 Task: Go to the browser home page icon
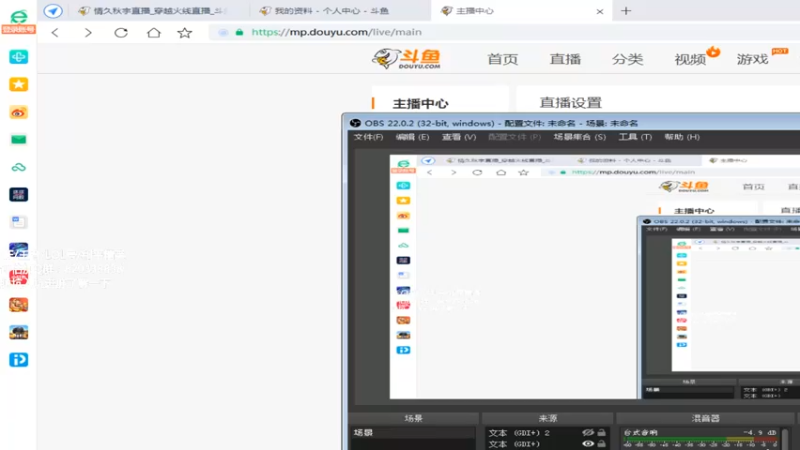(x=154, y=33)
